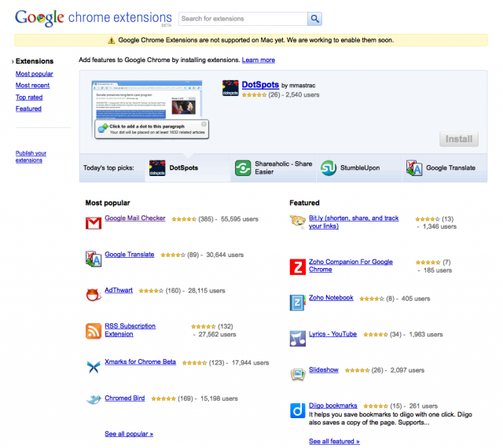Open Google Translate link in Most popular

click(129, 255)
